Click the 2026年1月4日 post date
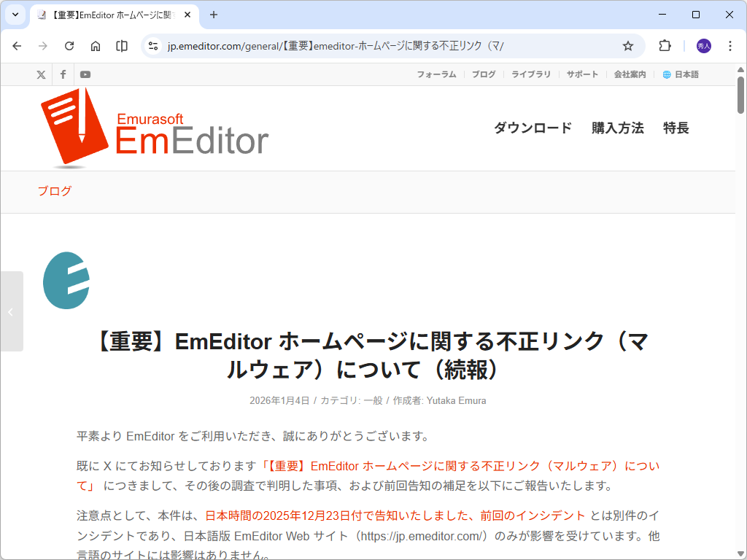The image size is (747, 560). 279,400
